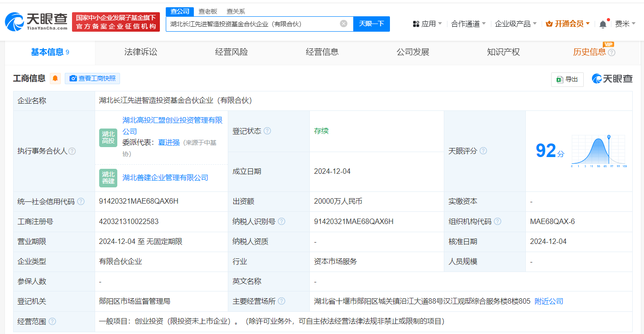Click the 资本市场服务 industry value
This screenshot has height=334, width=644.
pyautogui.click(x=335, y=262)
